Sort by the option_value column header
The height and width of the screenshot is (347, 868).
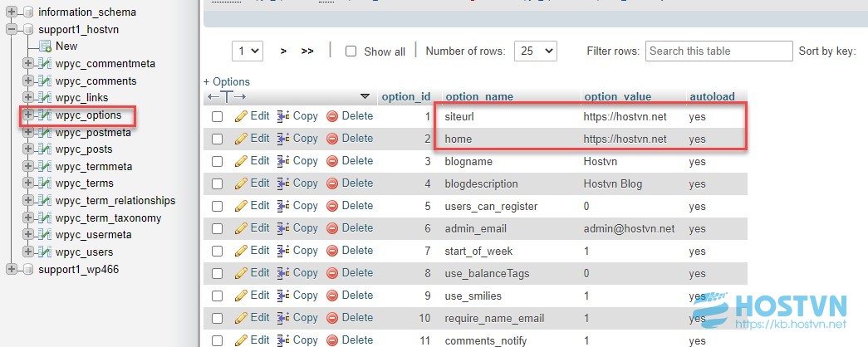pyautogui.click(x=617, y=97)
